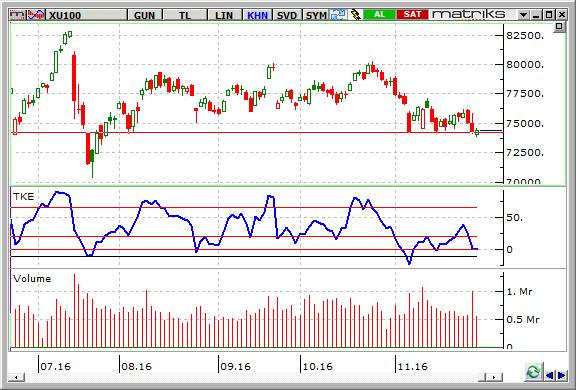Click the 10.16 date label on the time axis

click(x=317, y=366)
